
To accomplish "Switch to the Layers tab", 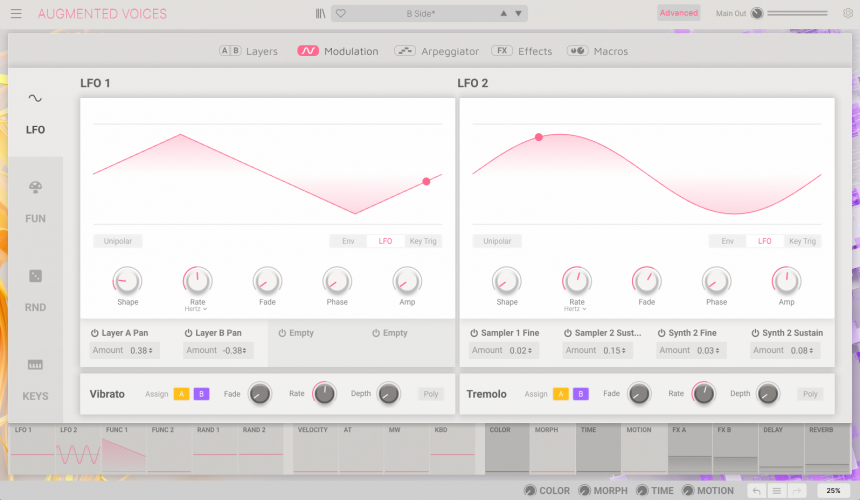I will [248, 51].
